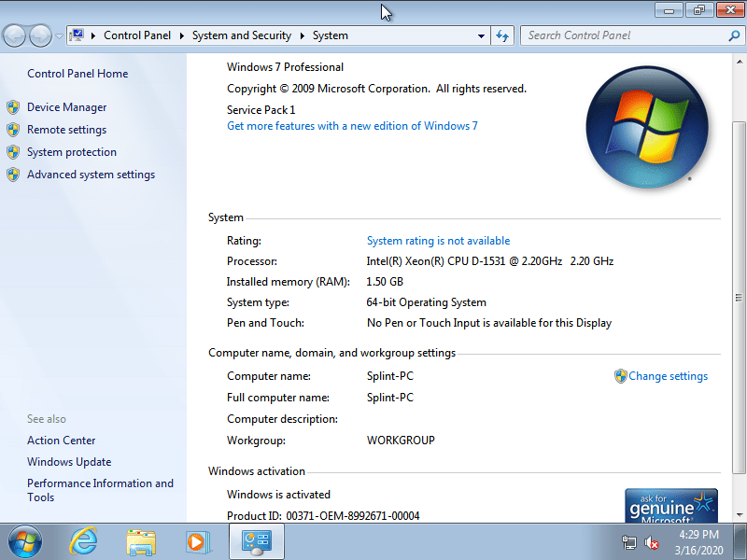Image resolution: width=747 pixels, height=560 pixels.
Task: Open Control Panel Home link
Action: click(78, 74)
